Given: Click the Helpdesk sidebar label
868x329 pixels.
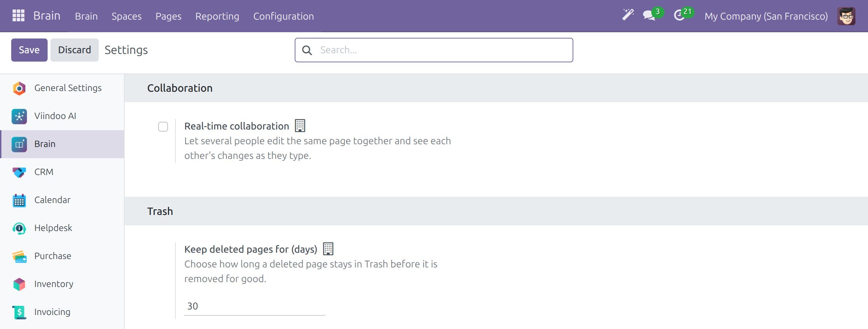Looking at the screenshot, I should click(x=53, y=228).
